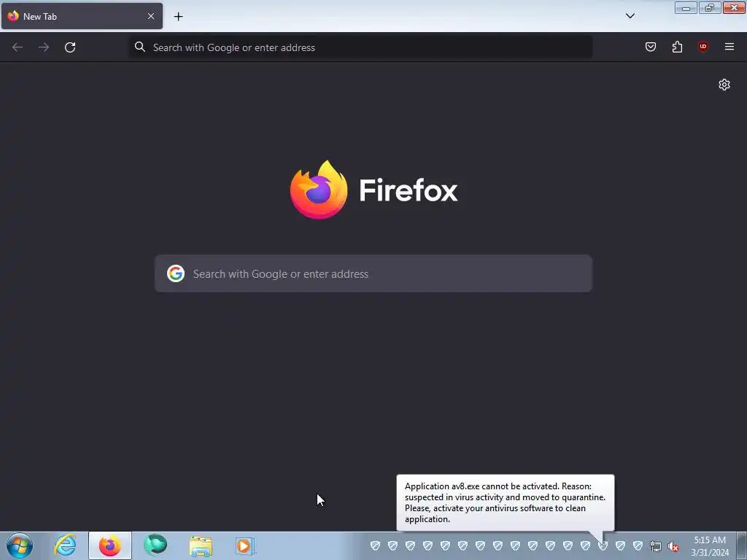Click the muted volume tray icon
This screenshot has height=560, width=747.
coord(673,546)
